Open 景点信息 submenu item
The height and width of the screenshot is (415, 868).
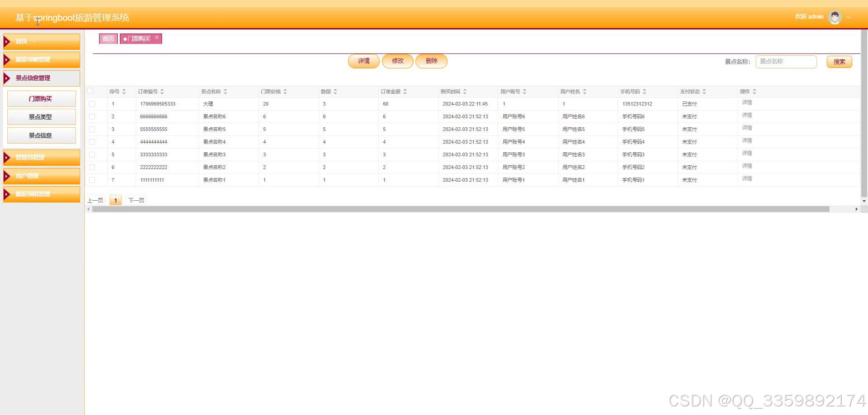(41, 135)
